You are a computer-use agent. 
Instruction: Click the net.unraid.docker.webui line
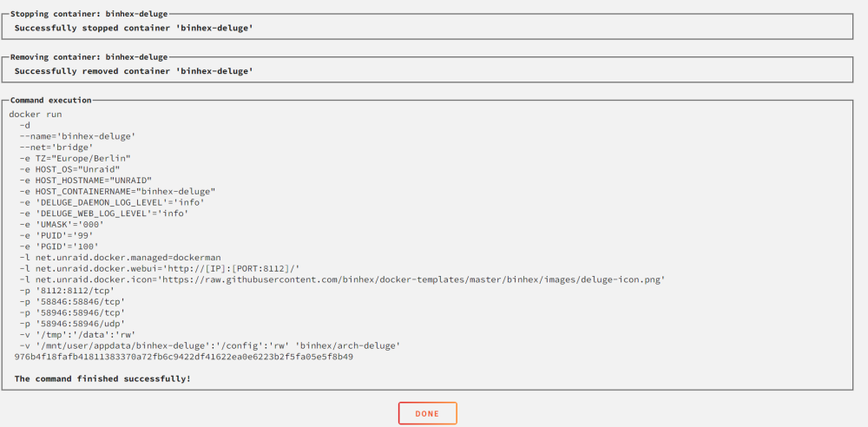click(160, 268)
